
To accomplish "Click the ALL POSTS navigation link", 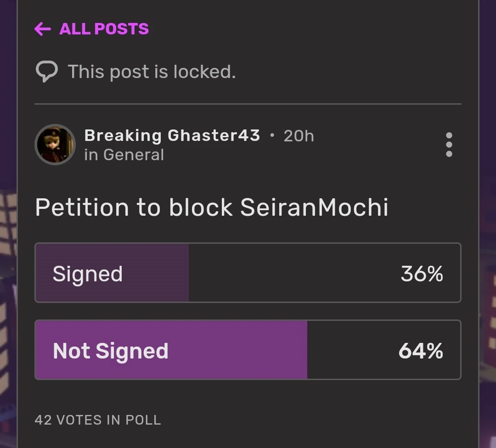I will coord(103,29).
